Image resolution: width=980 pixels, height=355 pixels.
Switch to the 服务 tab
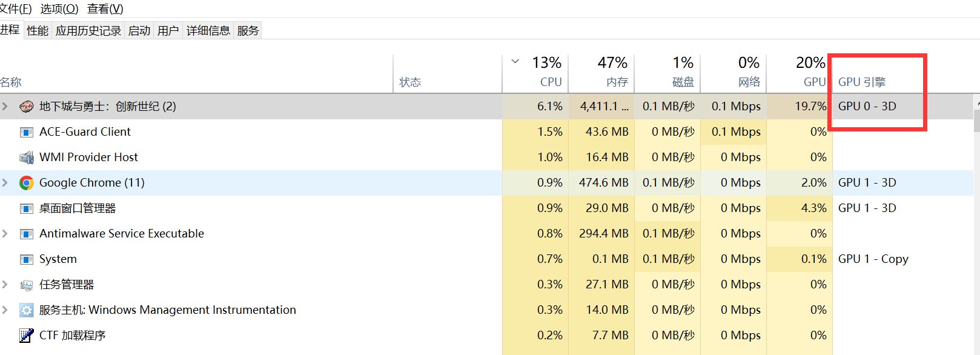pos(248,31)
